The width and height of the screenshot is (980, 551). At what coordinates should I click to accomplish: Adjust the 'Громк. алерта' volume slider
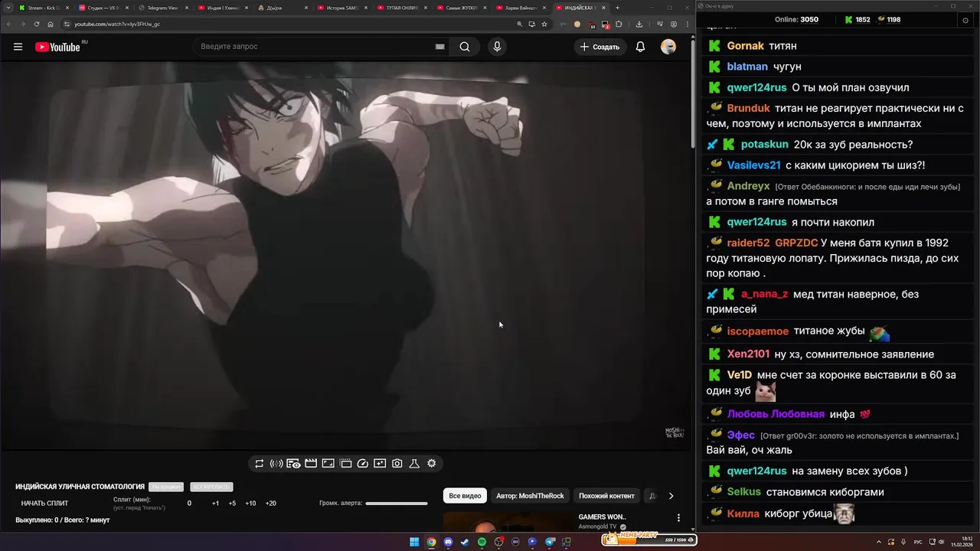(397, 504)
